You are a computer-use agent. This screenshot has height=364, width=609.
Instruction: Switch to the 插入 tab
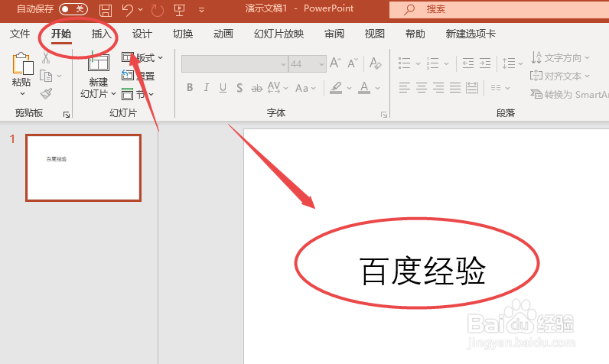101,34
